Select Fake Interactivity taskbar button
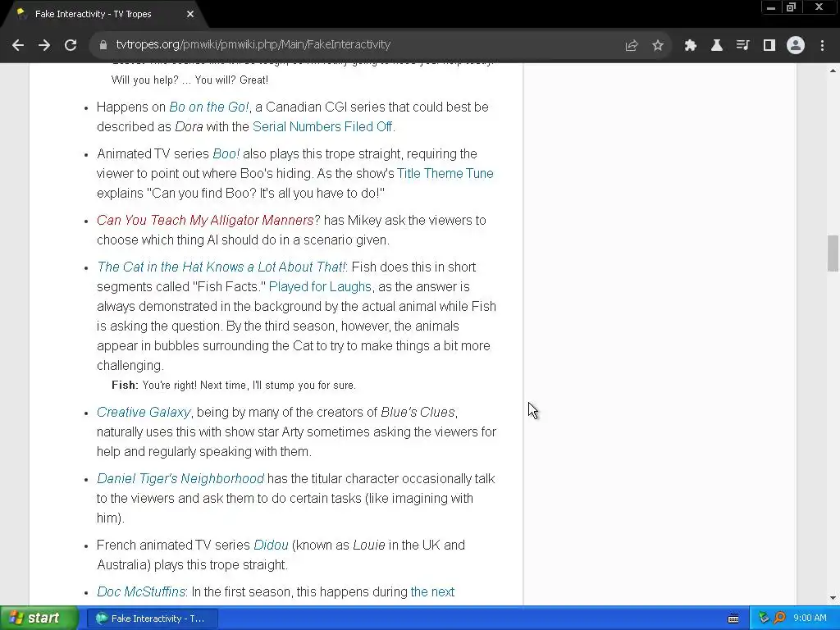The width and height of the screenshot is (840, 630). (152, 619)
